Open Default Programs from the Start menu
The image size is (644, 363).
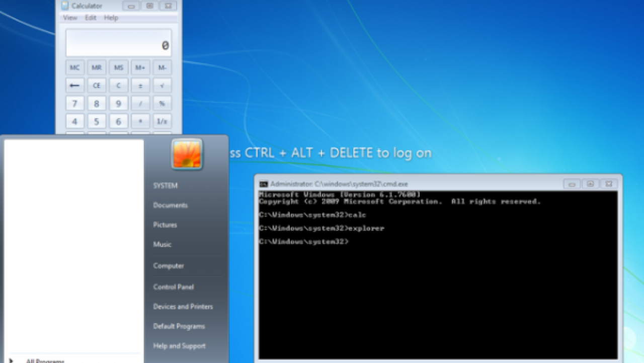179,326
